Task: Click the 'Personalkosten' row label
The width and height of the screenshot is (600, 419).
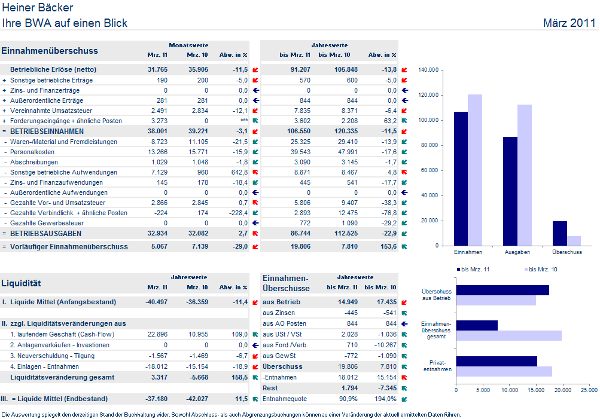Action: (32, 152)
